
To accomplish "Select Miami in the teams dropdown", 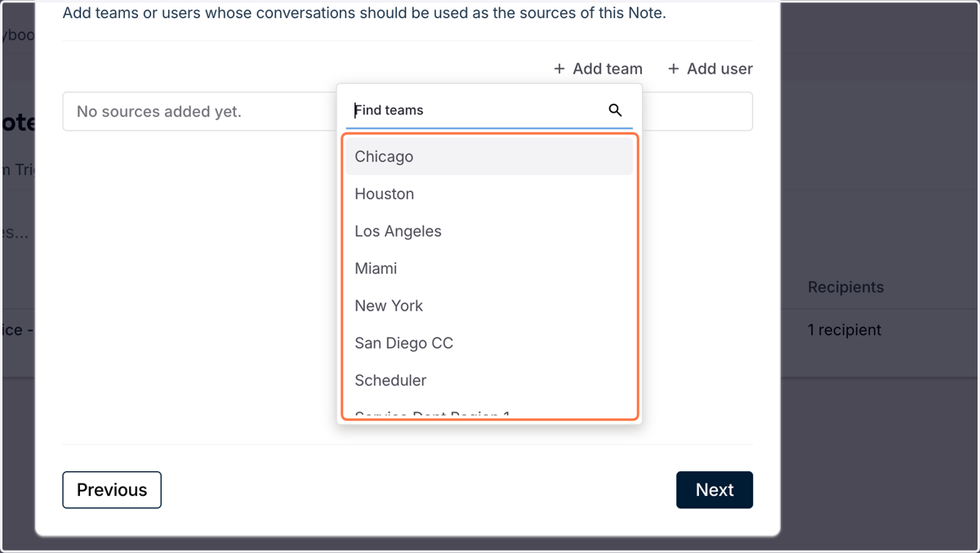I will (489, 268).
